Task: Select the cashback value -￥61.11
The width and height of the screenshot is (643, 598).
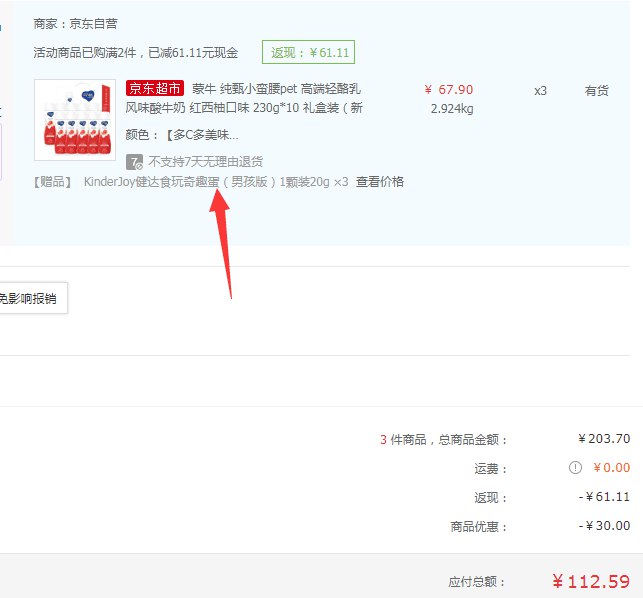Action: [x=604, y=497]
